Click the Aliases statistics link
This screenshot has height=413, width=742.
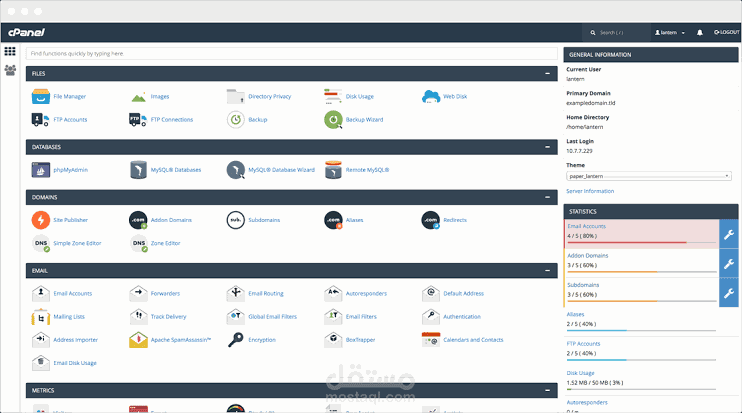[575, 314]
